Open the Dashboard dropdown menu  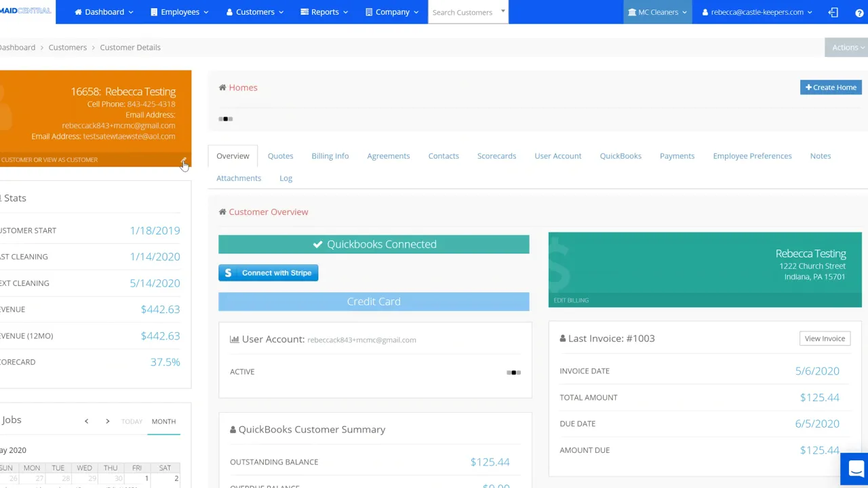[104, 12]
